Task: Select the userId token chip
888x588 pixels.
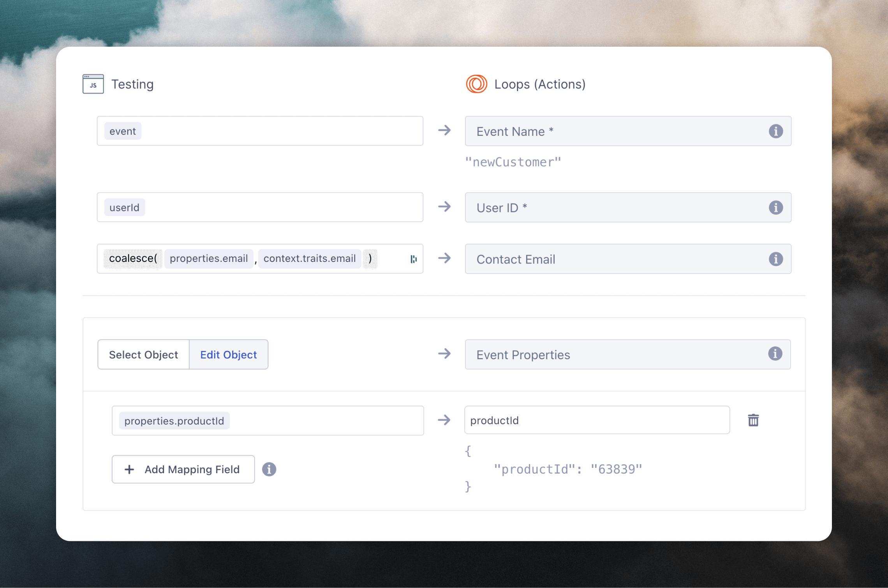Action: point(124,207)
